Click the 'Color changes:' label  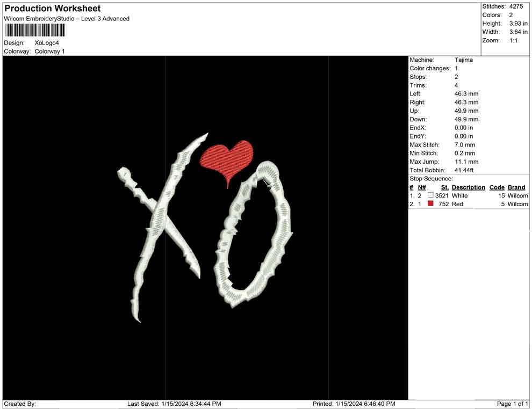430,68
